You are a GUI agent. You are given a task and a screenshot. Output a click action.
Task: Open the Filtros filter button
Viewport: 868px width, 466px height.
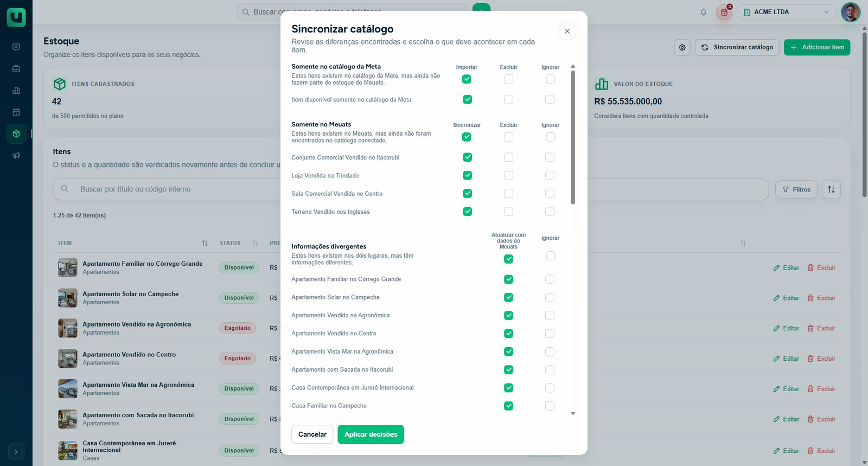(x=796, y=189)
